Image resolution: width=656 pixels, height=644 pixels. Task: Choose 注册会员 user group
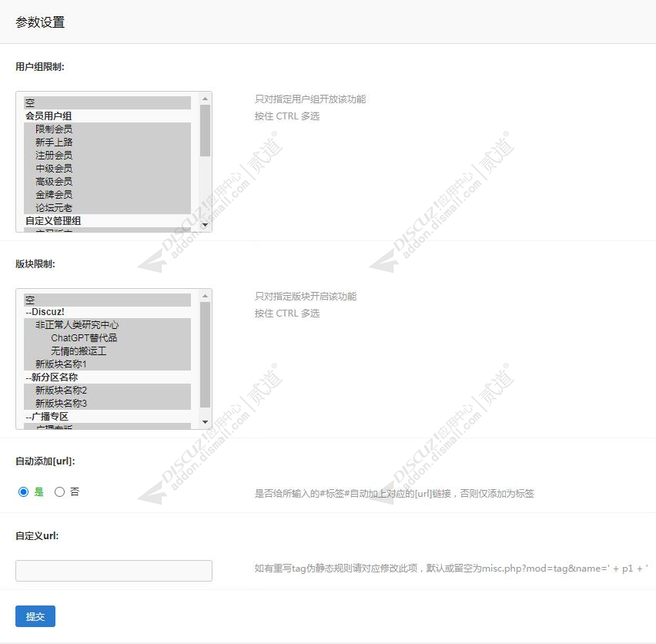pos(108,156)
